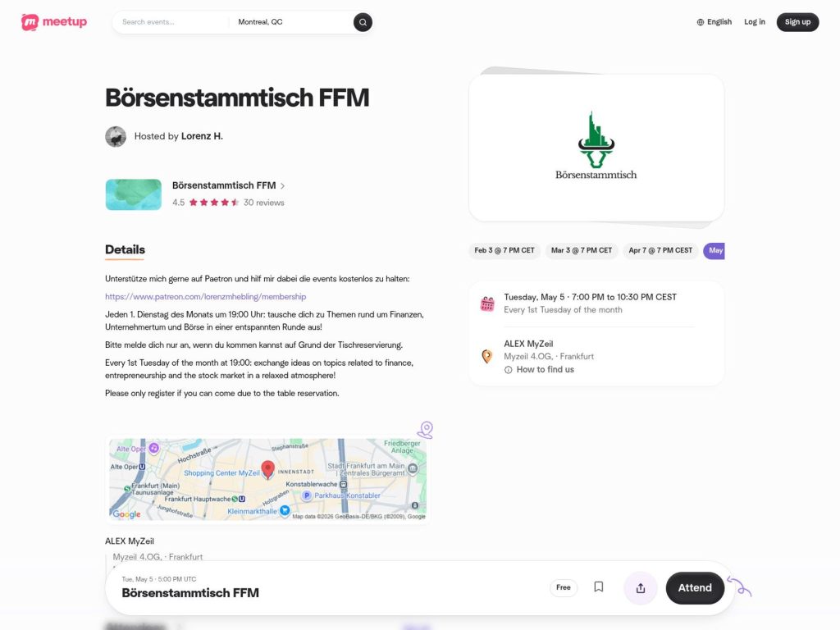Expand the Apr 7 @ 7 PM CET option

(660, 250)
